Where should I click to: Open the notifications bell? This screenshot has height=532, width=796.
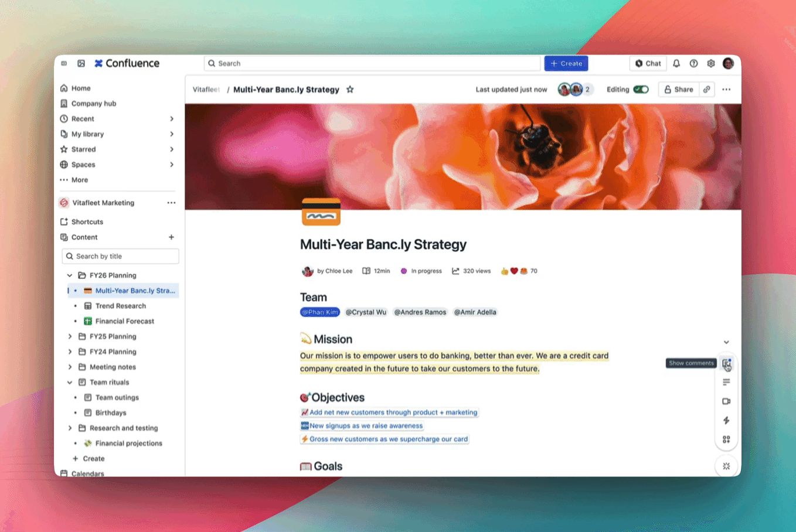click(676, 63)
